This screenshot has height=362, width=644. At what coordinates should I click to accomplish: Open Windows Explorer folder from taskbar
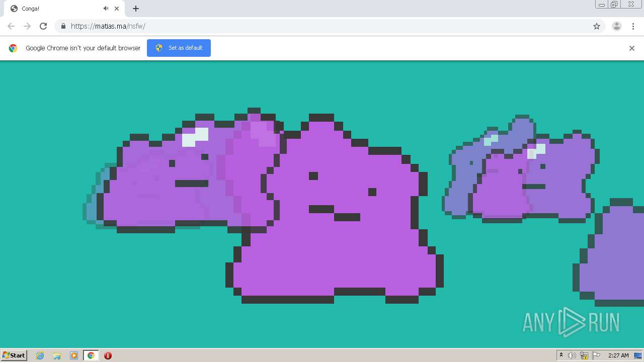(57, 355)
